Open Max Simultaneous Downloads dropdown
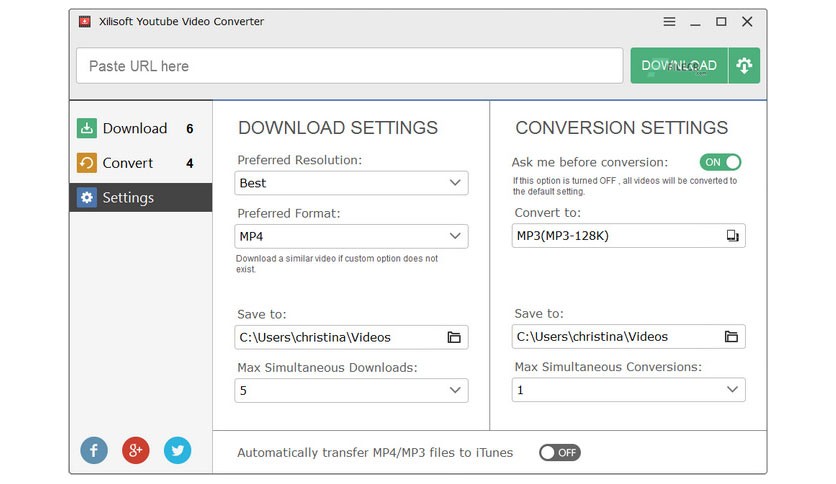 (351, 390)
